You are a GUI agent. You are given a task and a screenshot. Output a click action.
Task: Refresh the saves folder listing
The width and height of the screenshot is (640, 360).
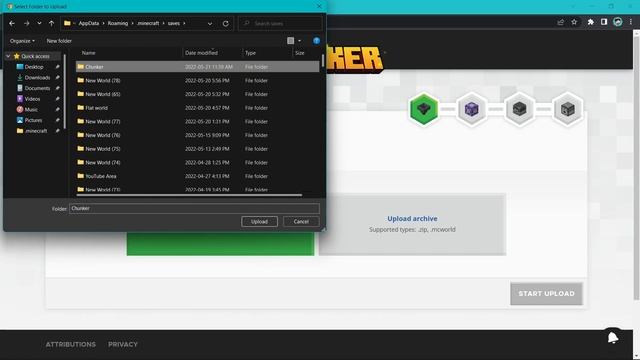pos(226,24)
